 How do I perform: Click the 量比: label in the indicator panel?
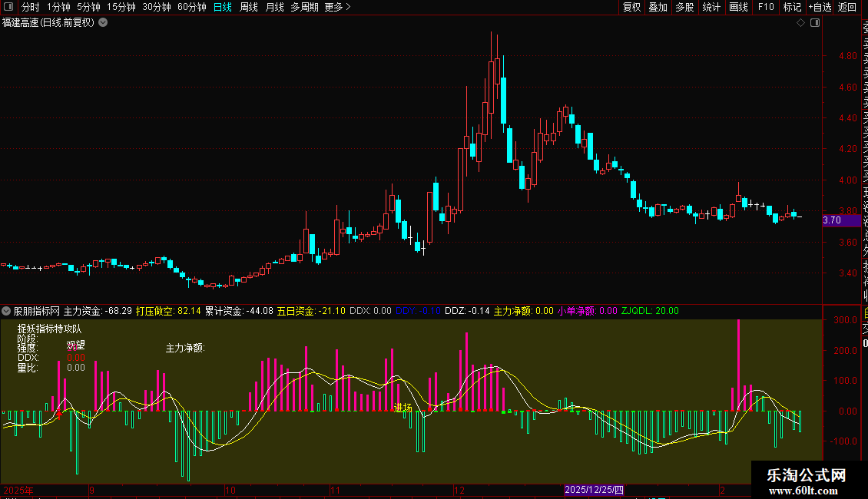[28, 368]
